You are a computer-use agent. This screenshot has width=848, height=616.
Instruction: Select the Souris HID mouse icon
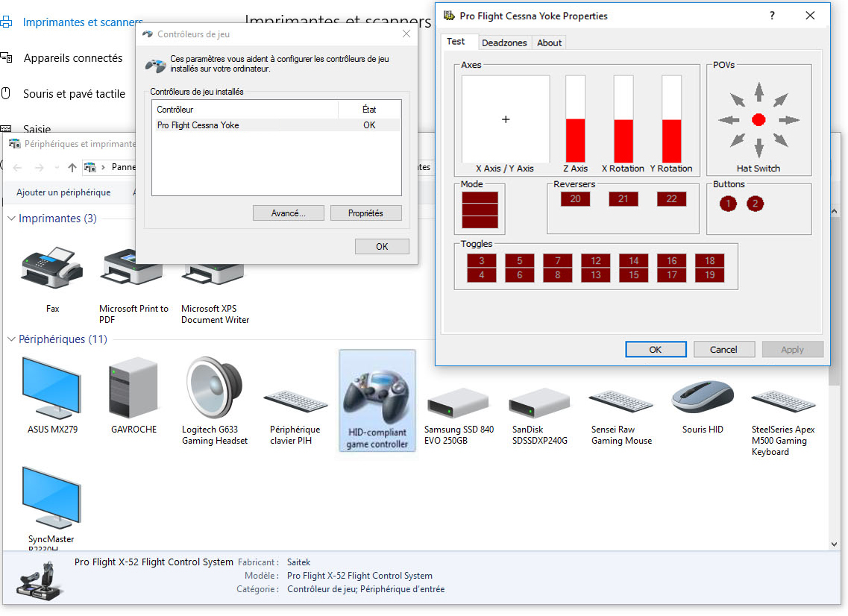(x=703, y=397)
